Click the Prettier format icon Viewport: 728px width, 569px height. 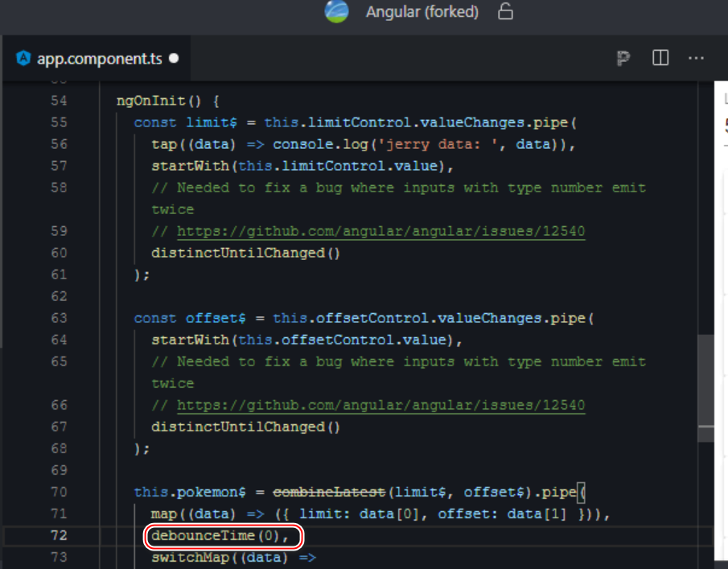pyautogui.click(x=623, y=58)
